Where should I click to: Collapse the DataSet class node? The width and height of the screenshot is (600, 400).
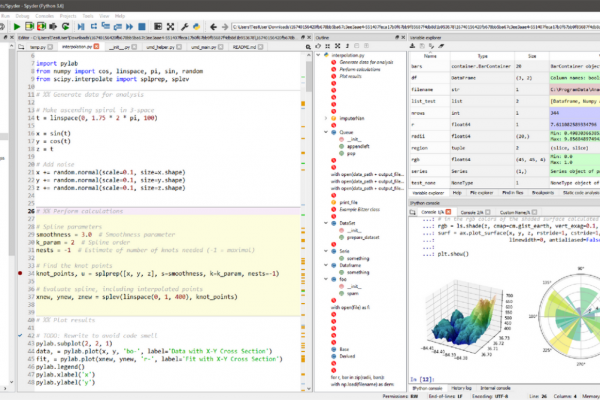tap(326, 223)
